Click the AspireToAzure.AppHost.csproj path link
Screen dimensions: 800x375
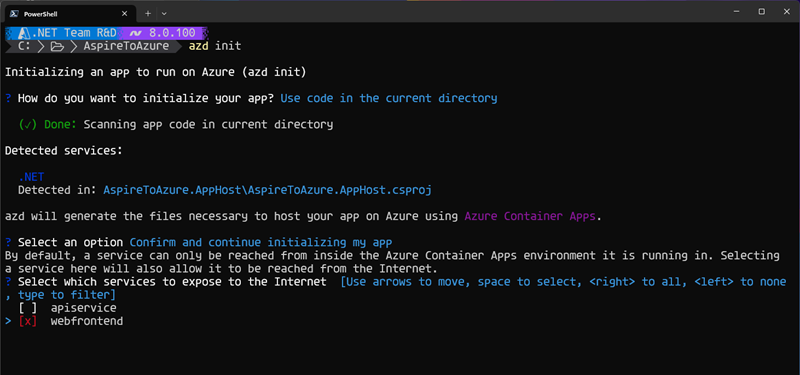coord(267,190)
